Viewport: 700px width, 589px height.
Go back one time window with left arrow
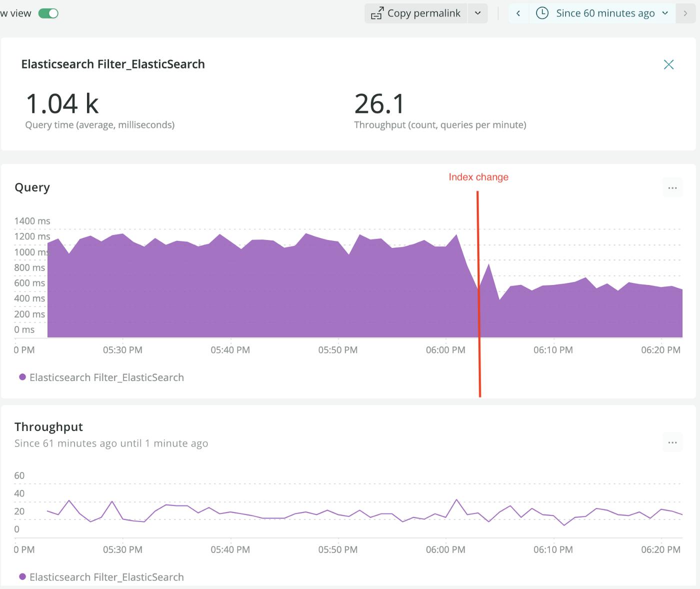(x=518, y=13)
